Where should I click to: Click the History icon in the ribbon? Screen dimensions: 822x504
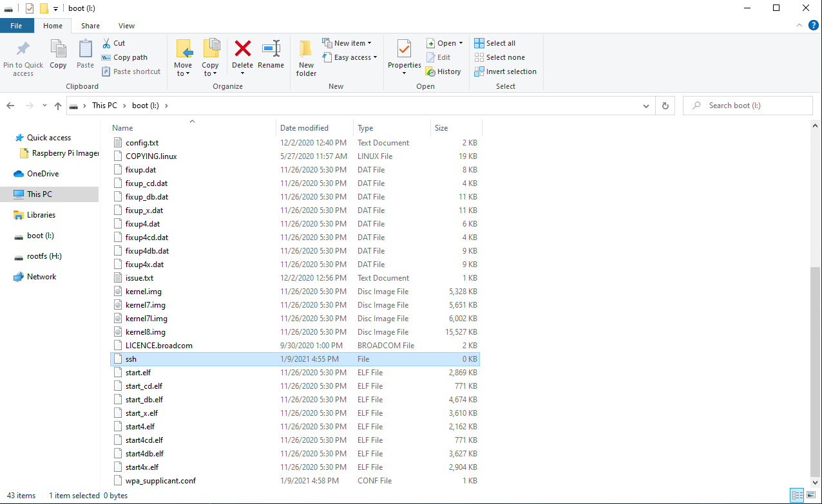pos(443,71)
